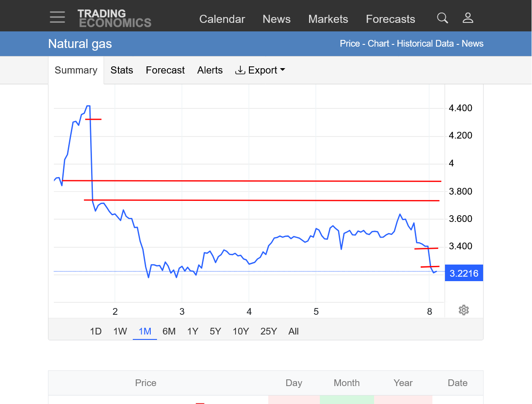This screenshot has height=404, width=532.
Task: Select the Alerts tab
Action: point(210,70)
